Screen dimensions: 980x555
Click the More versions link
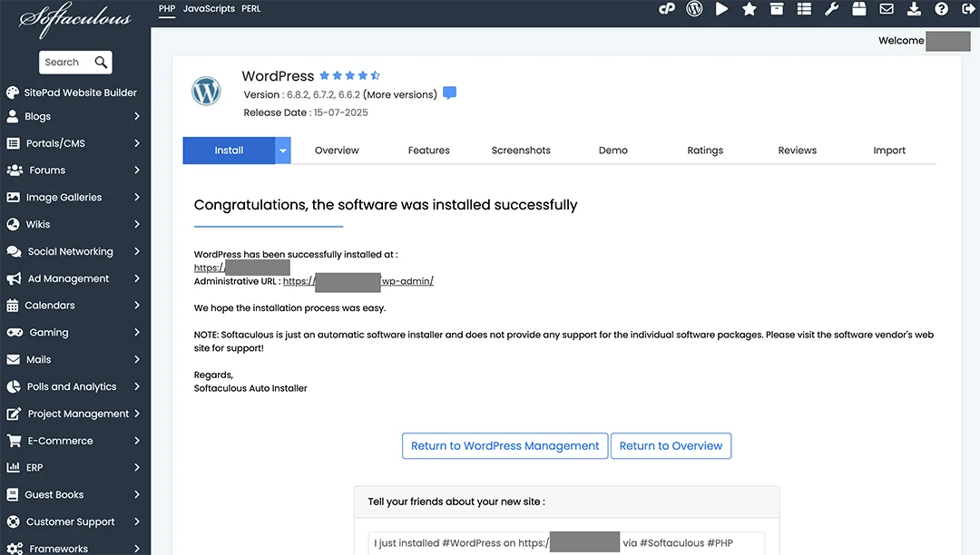(x=400, y=95)
